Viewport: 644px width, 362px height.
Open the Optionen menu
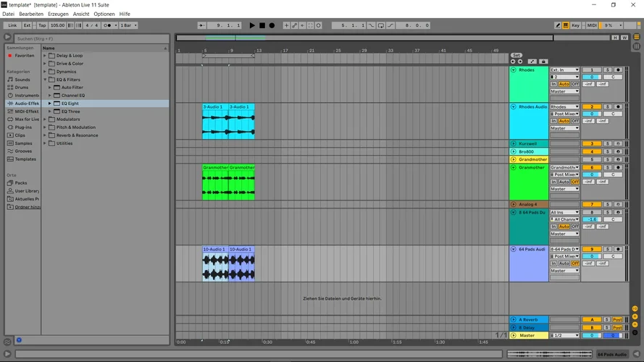[104, 14]
